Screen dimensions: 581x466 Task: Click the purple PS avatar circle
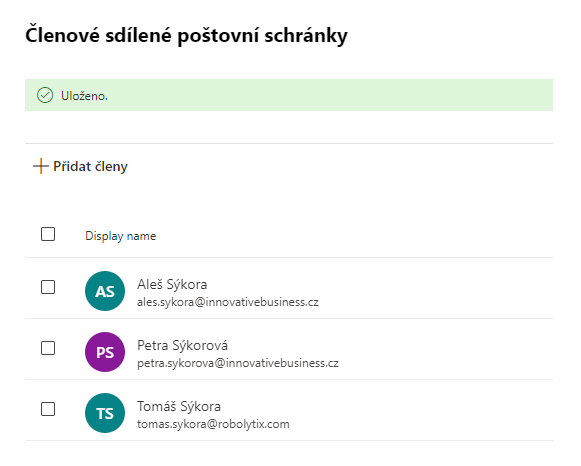pyautogui.click(x=105, y=352)
